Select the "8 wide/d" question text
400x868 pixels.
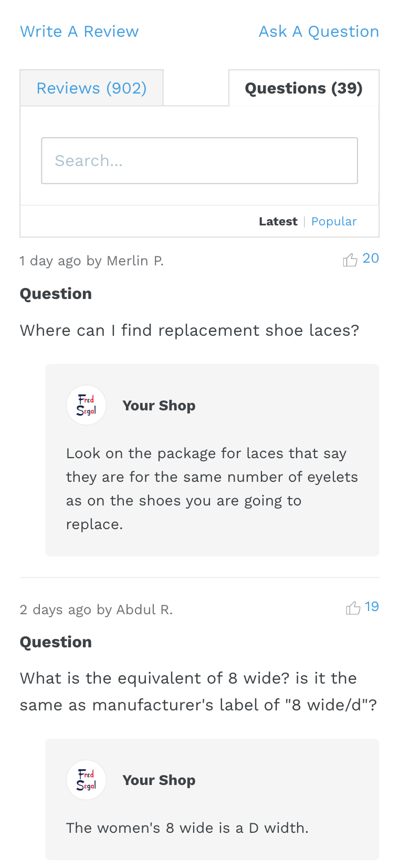coord(198,691)
